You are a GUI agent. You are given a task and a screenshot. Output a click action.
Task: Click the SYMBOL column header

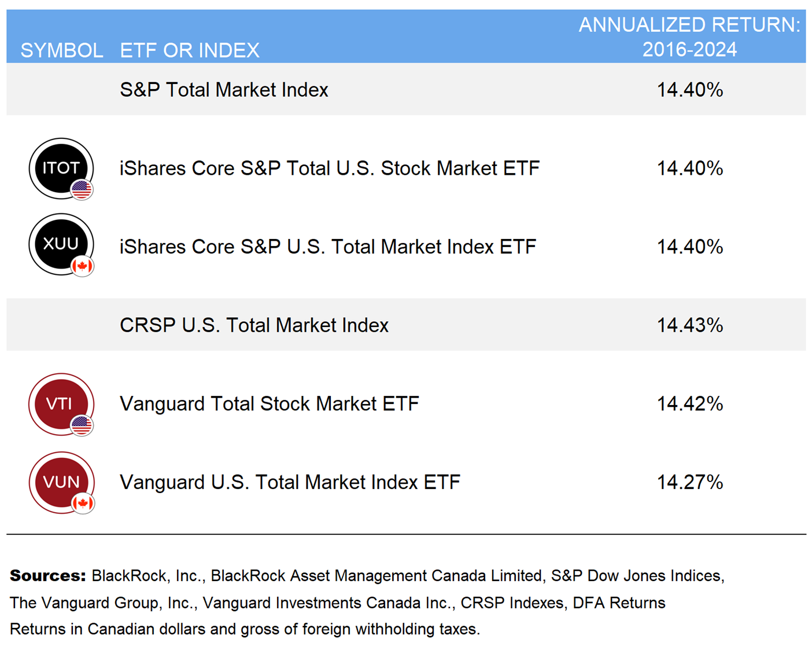pyautogui.click(x=61, y=50)
